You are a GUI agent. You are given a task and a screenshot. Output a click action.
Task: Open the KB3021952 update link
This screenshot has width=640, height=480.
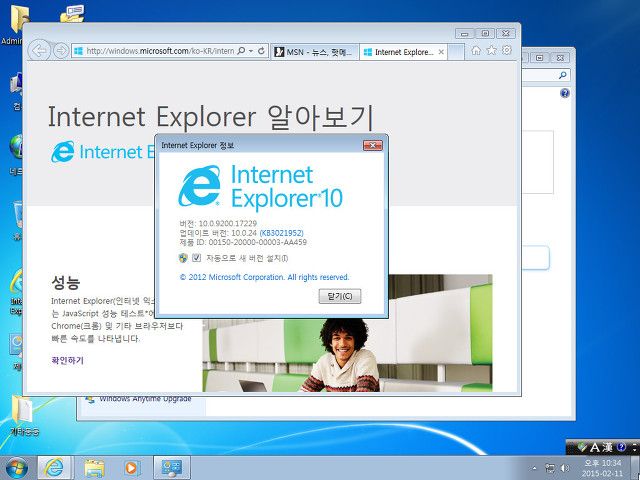281,233
